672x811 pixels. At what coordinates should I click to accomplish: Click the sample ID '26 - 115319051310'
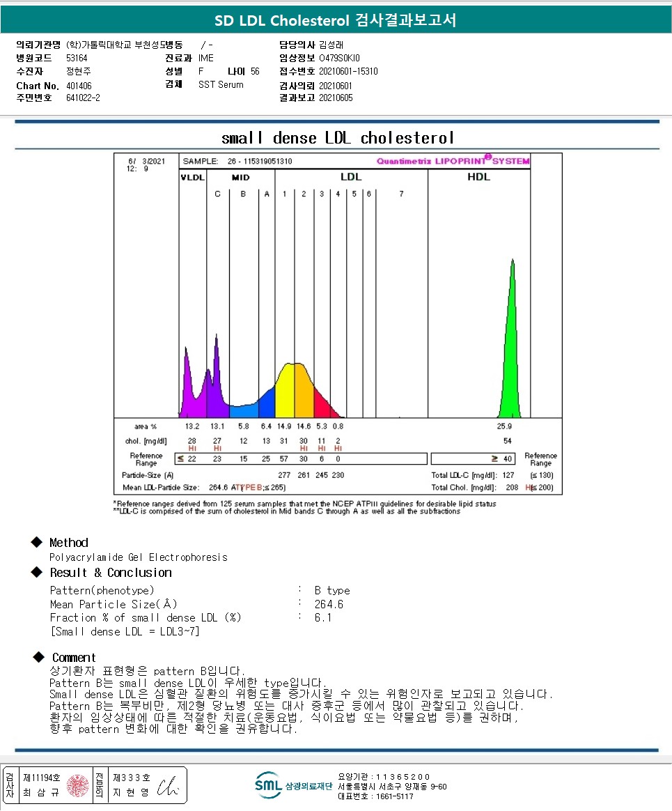point(260,162)
